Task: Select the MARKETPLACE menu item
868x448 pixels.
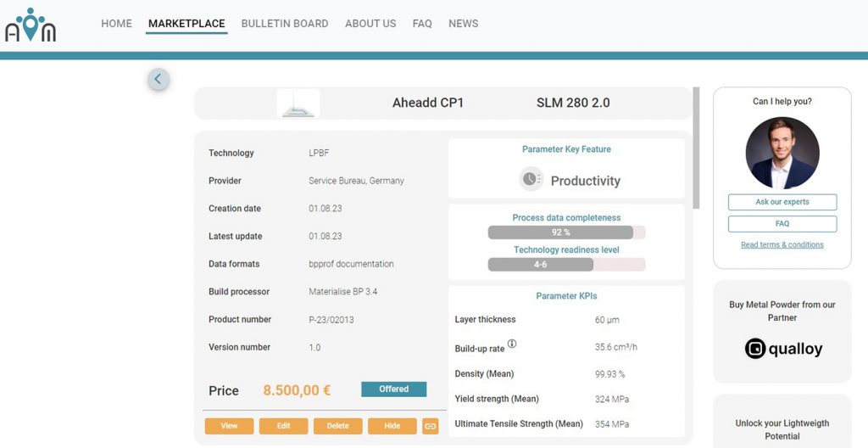Action: (x=186, y=24)
